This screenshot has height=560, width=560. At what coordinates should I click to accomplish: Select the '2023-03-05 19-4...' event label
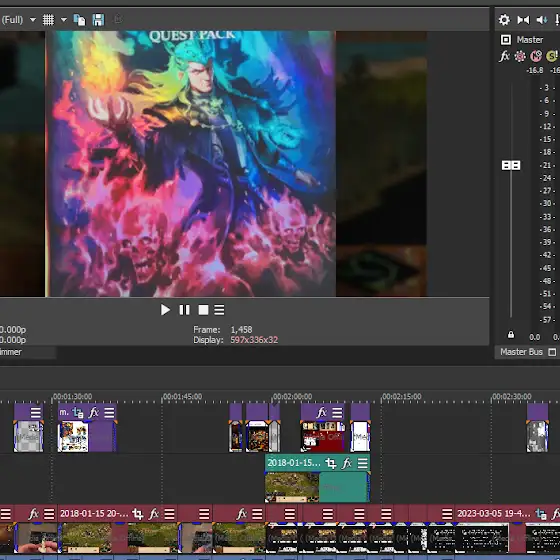494,514
